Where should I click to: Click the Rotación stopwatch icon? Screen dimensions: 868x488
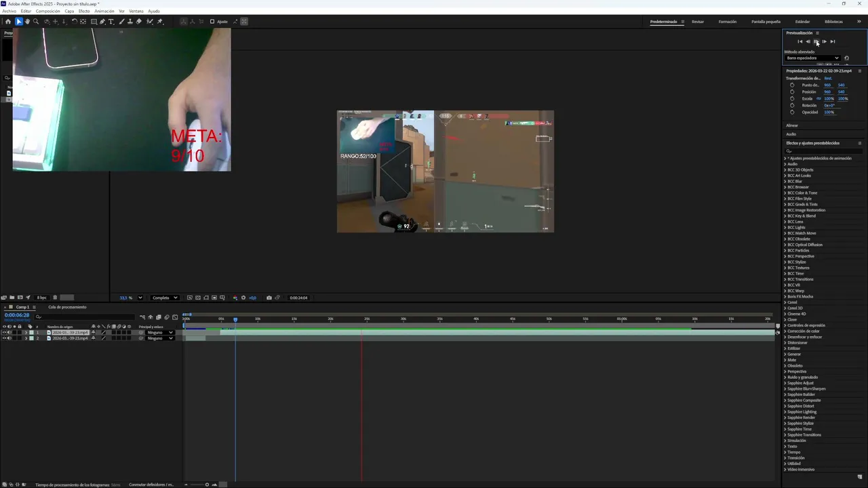pos(792,105)
